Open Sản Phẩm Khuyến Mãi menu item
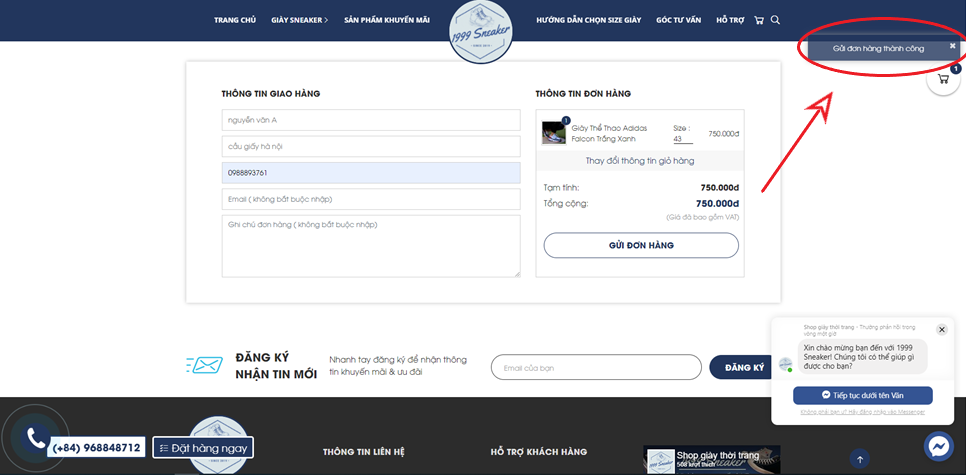The height and width of the screenshot is (475, 966). [387, 20]
